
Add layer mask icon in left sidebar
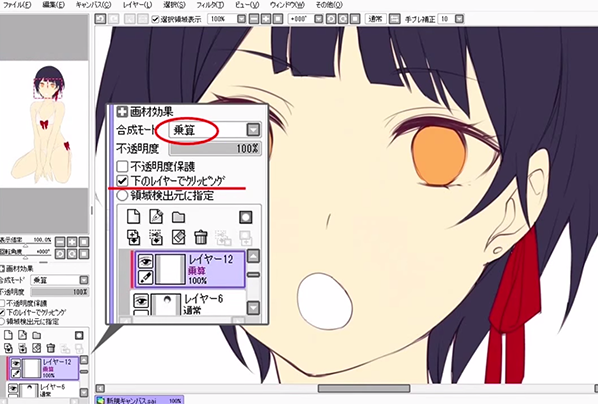tap(79, 335)
